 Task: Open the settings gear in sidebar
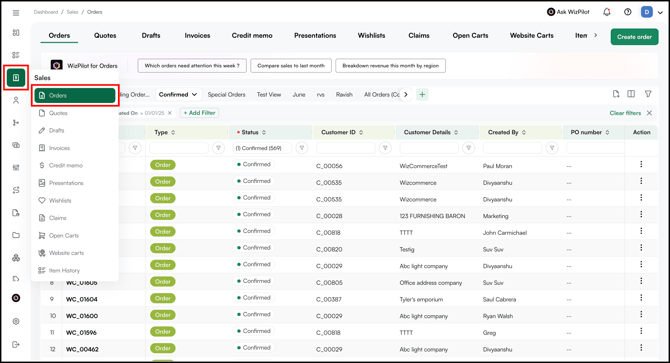coord(16,321)
